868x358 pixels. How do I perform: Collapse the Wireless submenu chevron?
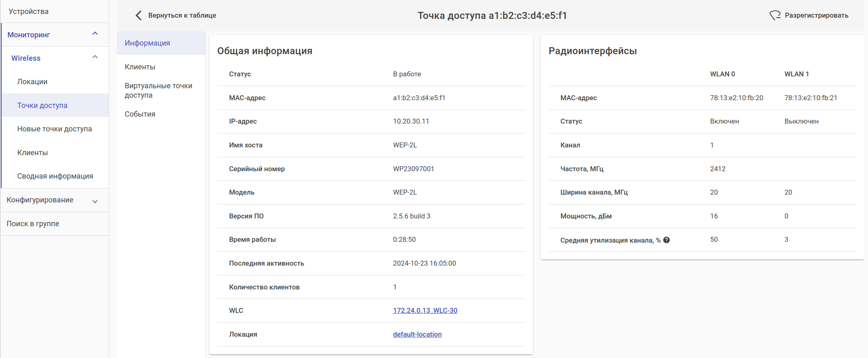[x=95, y=57]
